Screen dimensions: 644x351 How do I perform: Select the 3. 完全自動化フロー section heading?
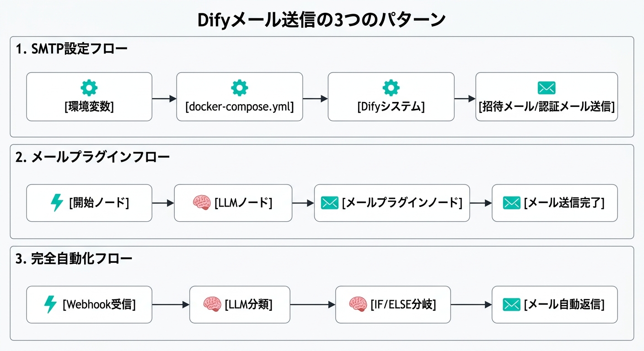74,259
